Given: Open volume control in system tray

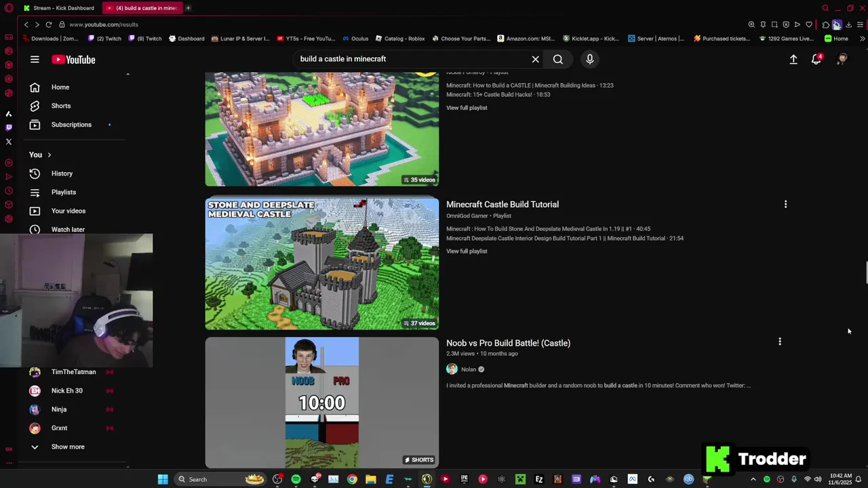Looking at the screenshot, I should click(x=818, y=479).
